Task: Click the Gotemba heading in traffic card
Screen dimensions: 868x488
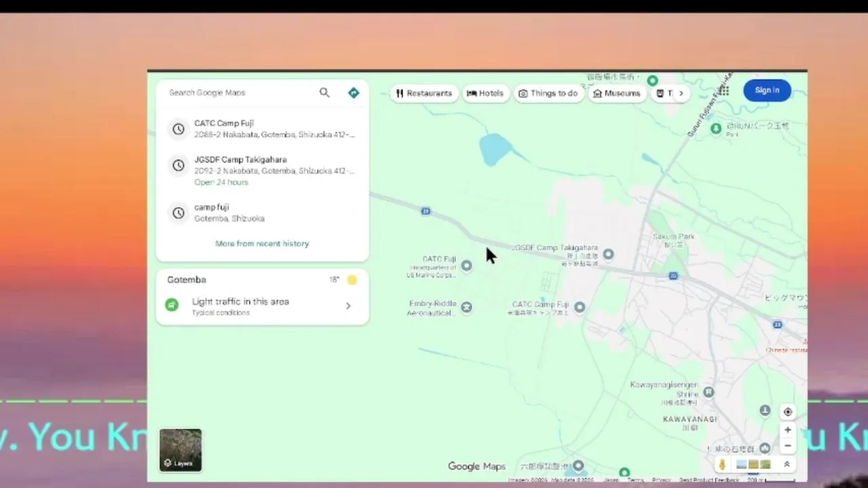Action: pos(186,279)
